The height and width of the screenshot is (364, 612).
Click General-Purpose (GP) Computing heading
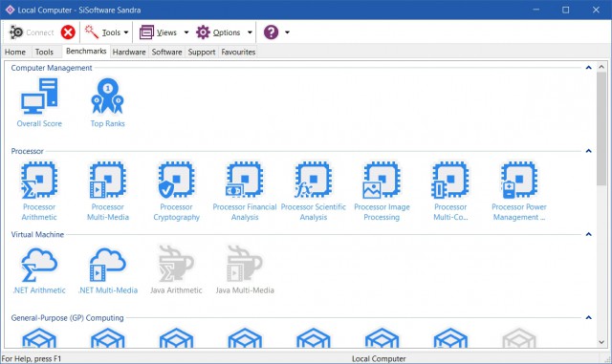coord(67,317)
